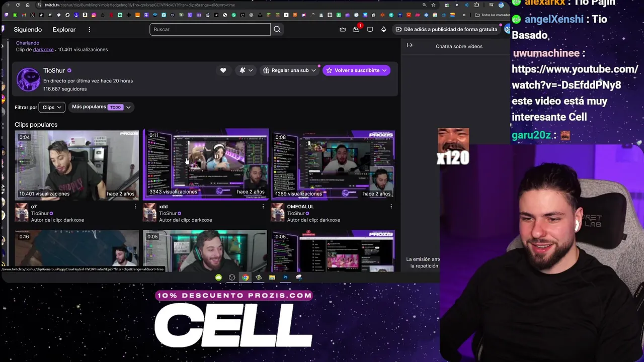This screenshot has height=362, width=644.
Task: Play the 0:04 clip thumbnail
Action: [x=77, y=165]
